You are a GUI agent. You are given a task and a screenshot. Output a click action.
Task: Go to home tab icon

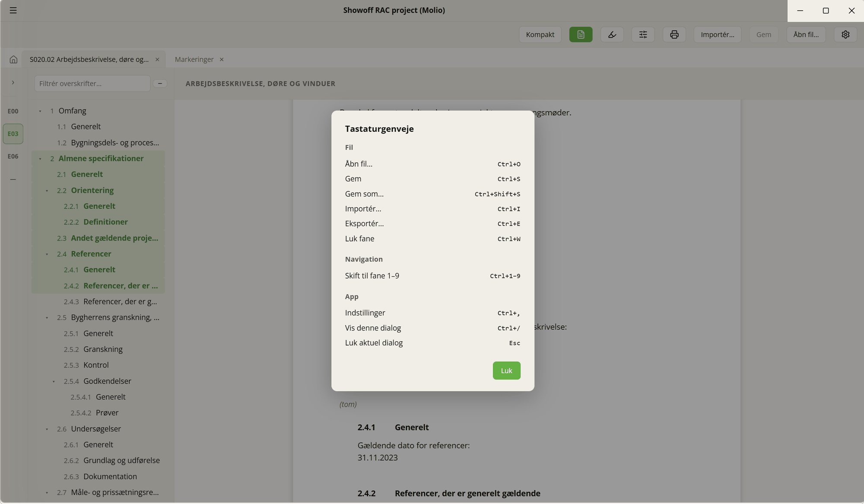click(x=13, y=60)
